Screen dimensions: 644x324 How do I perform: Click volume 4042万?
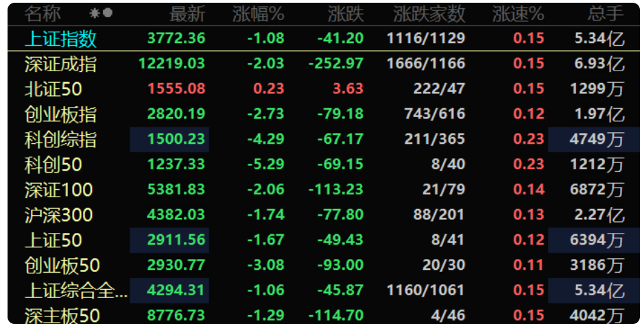click(597, 315)
